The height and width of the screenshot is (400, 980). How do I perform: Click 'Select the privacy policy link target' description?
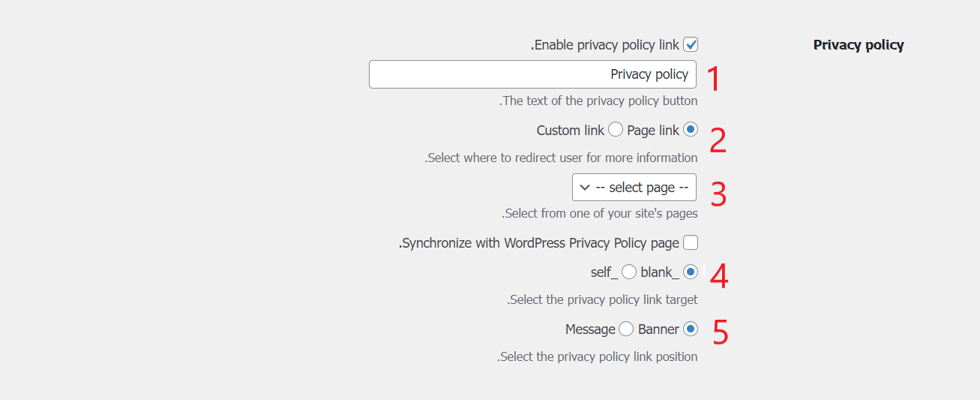602,299
